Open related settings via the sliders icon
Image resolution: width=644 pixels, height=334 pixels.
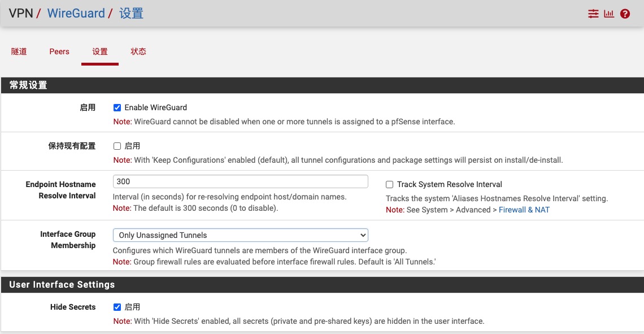pyautogui.click(x=593, y=14)
